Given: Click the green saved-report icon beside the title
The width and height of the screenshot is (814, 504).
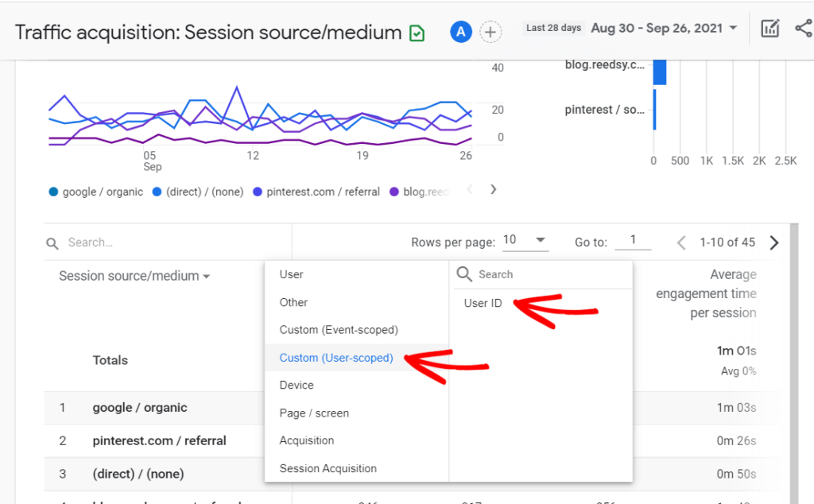Looking at the screenshot, I should point(416,33).
